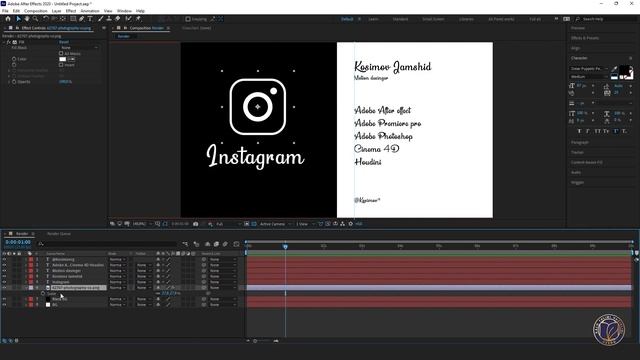Open the Effect menu
The height and width of the screenshot is (360, 640).
[x=71, y=11]
